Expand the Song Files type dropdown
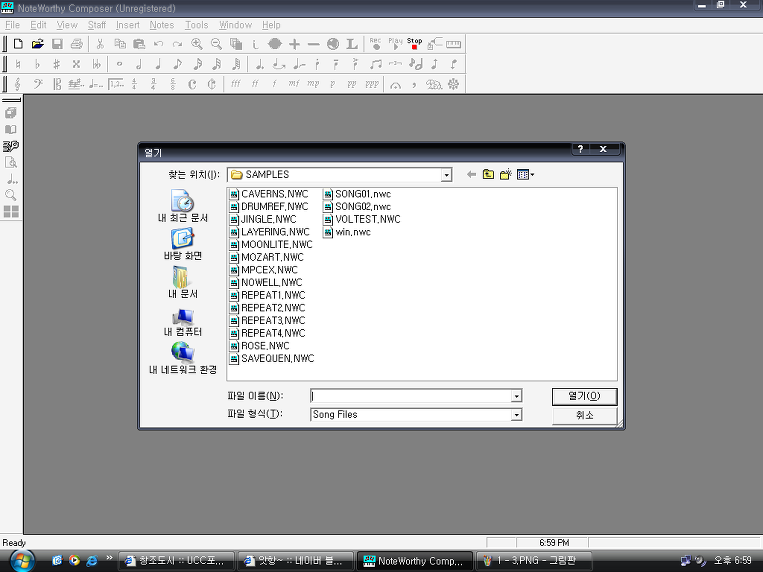Screen dimensions: 763x572 516,415
